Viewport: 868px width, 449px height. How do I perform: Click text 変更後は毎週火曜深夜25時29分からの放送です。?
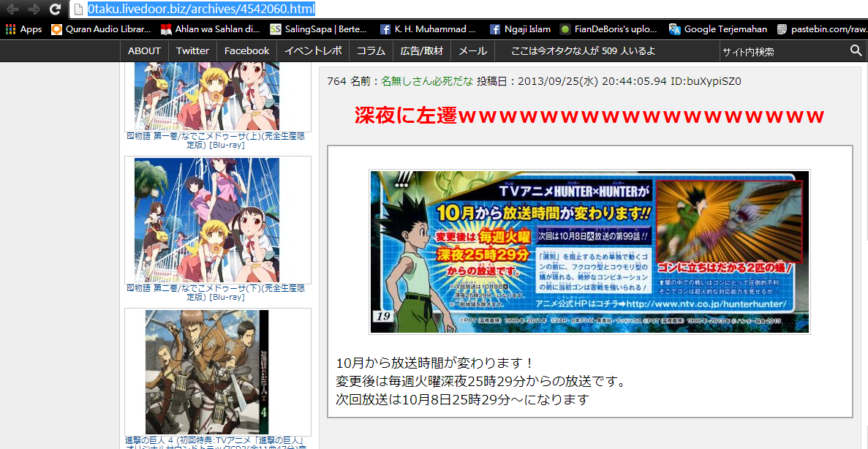[481, 382]
